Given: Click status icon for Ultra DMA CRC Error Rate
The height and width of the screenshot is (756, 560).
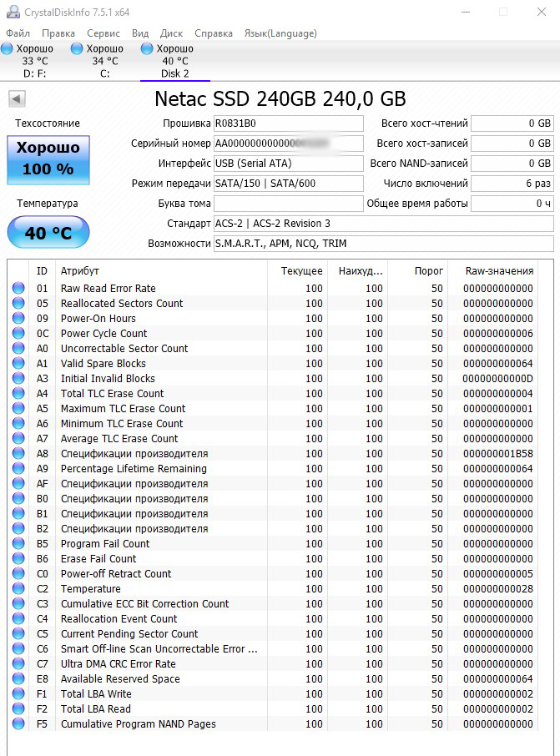Looking at the screenshot, I should (18, 664).
